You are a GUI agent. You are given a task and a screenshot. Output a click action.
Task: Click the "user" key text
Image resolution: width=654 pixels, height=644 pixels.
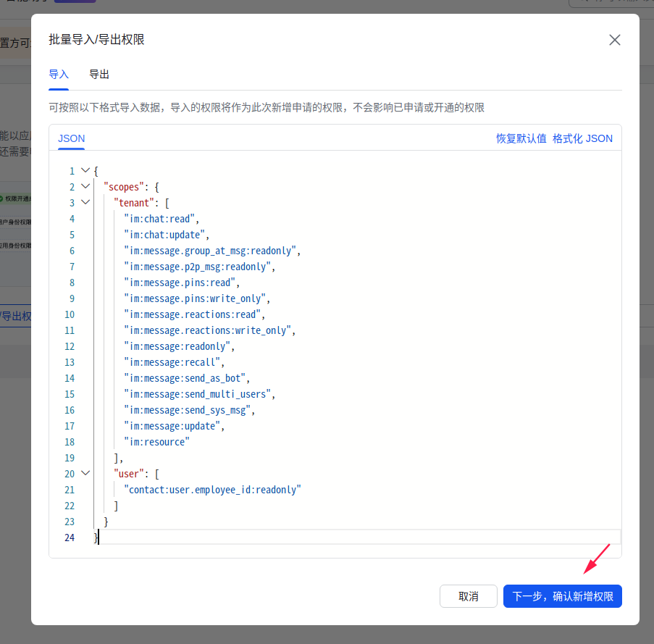click(129, 474)
